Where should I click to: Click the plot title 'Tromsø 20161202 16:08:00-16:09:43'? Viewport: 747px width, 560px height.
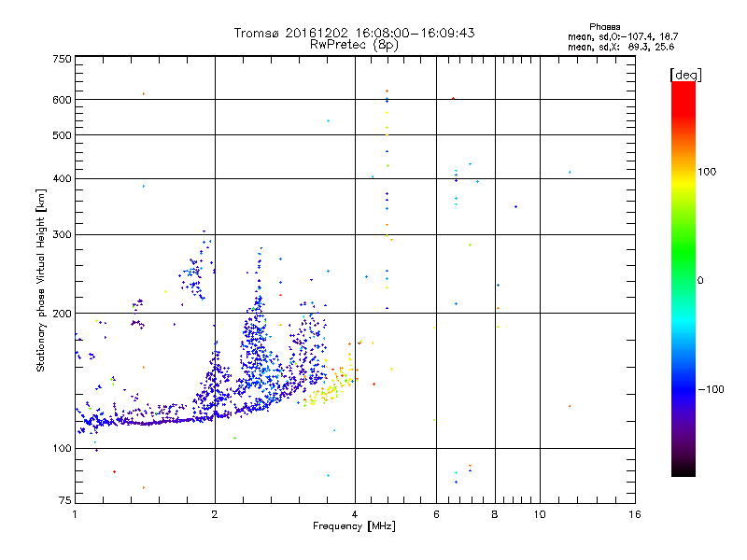point(354,33)
